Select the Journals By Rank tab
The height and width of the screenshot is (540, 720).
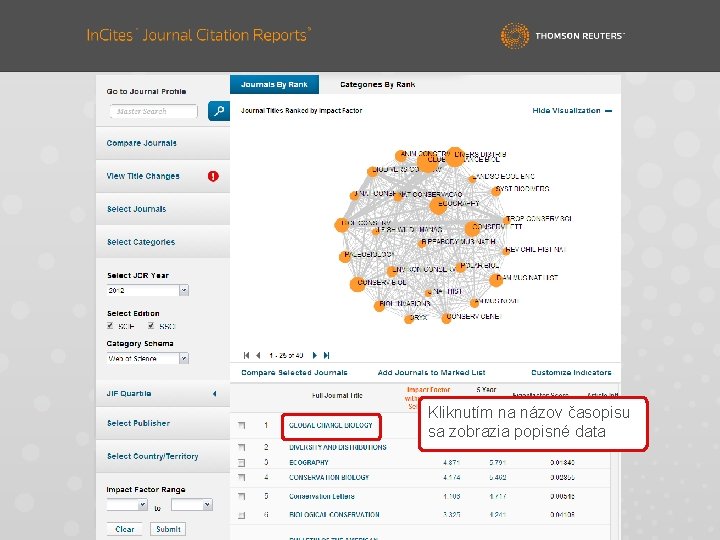(274, 84)
